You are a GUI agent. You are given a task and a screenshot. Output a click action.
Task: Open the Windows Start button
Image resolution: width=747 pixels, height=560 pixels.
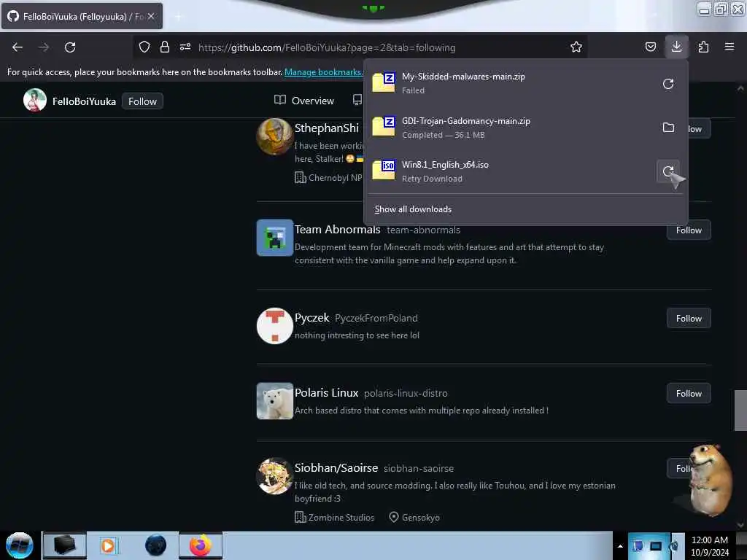pyautogui.click(x=19, y=545)
